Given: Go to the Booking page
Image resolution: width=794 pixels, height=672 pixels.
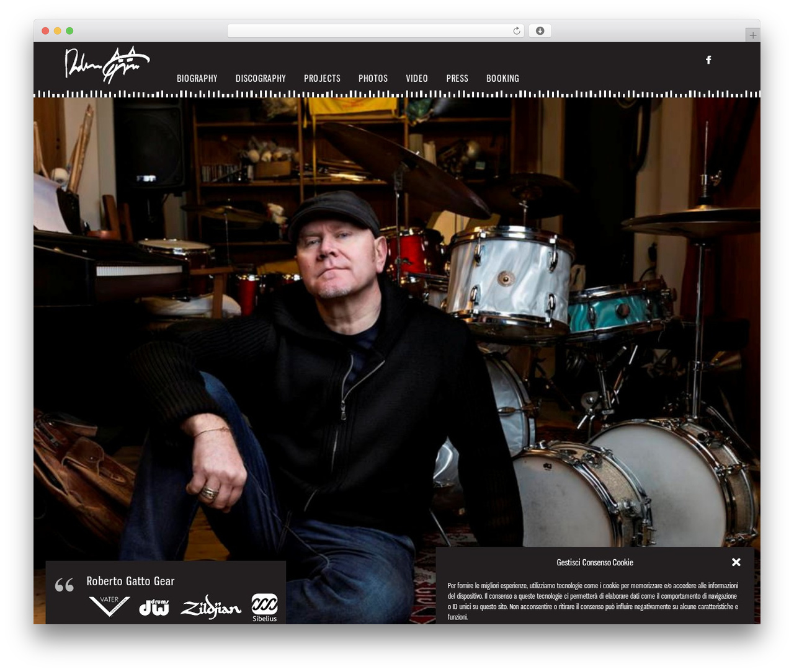Looking at the screenshot, I should pos(502,78).
